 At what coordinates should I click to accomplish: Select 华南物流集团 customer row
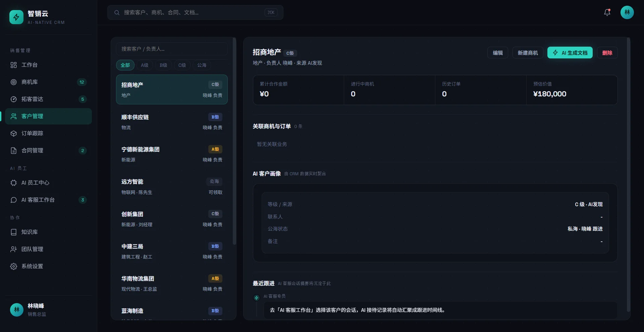(x=172, y=283)
